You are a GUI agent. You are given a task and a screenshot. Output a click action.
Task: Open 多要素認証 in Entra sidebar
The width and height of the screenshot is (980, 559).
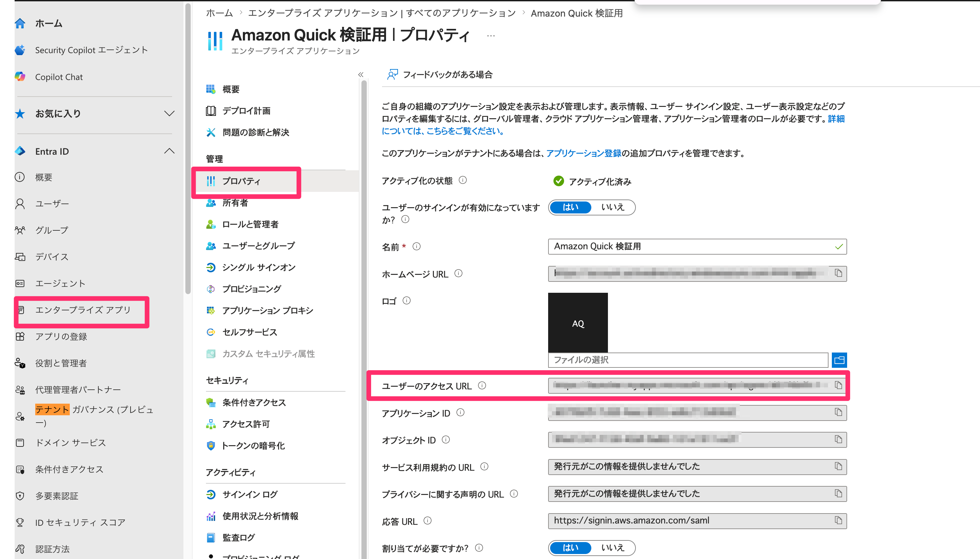(x=56, y=496)
